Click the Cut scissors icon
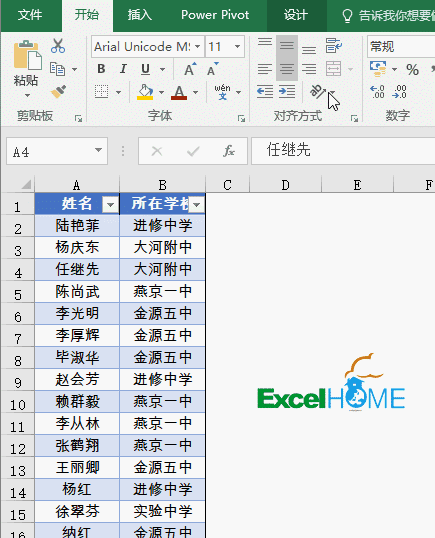 coord(58,46)
